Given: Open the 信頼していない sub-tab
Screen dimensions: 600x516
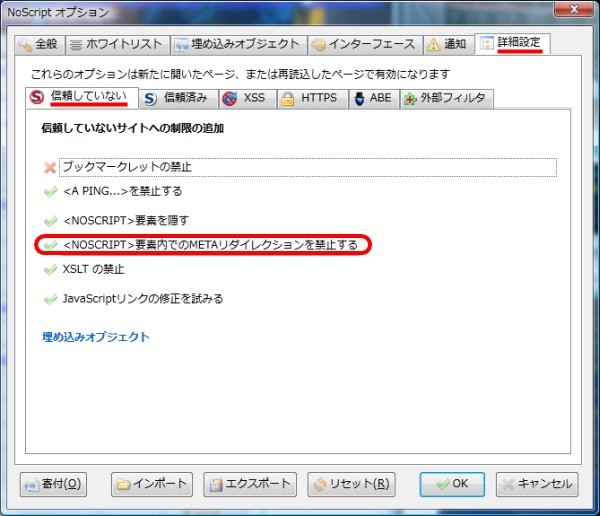Looking at the screenshot, I should pyautogui.click(x=82, y=97).
